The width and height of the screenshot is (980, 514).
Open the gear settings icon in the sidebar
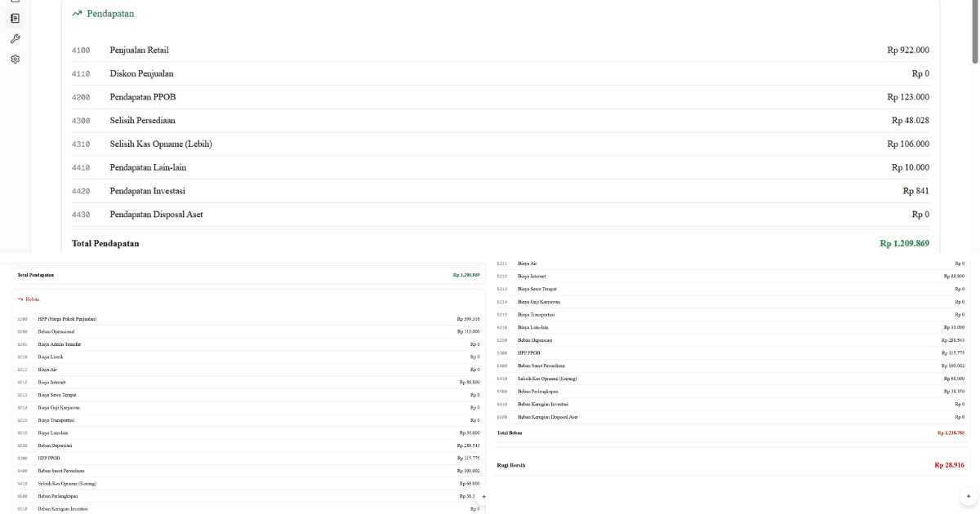coord(16,60)
